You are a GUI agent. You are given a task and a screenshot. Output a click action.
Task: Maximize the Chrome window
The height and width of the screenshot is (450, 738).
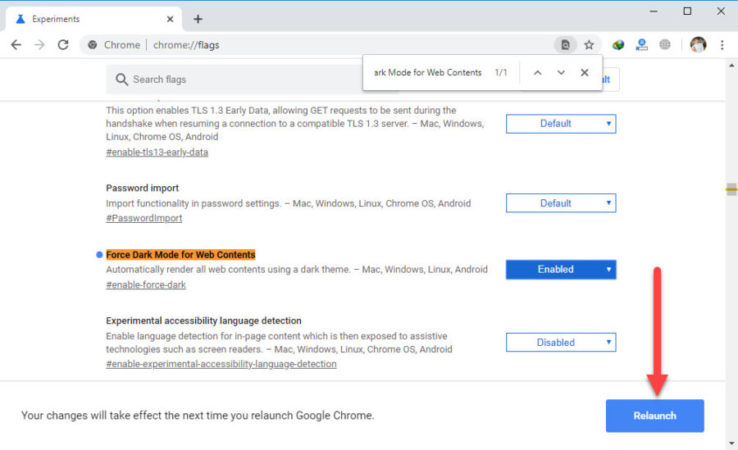click(687, 11)
